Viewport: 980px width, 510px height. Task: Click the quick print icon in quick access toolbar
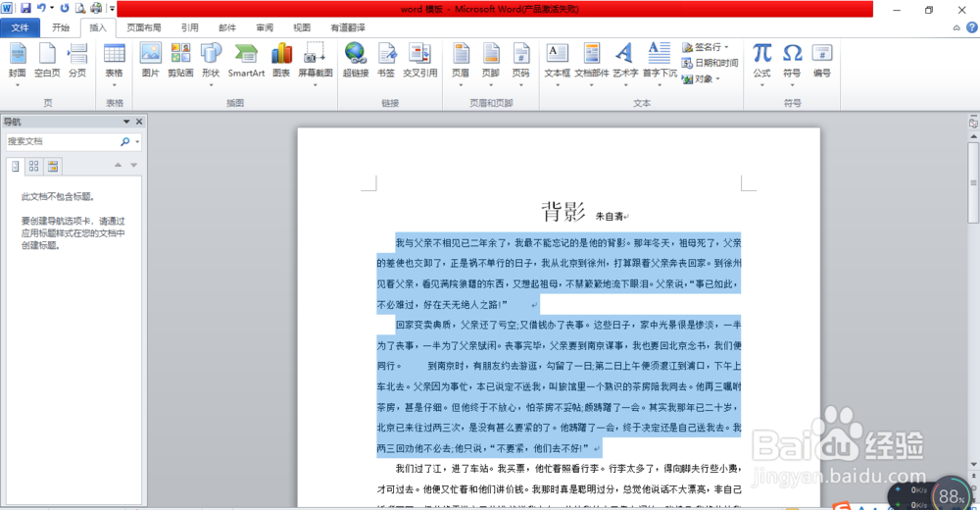[x=96, y=8]
